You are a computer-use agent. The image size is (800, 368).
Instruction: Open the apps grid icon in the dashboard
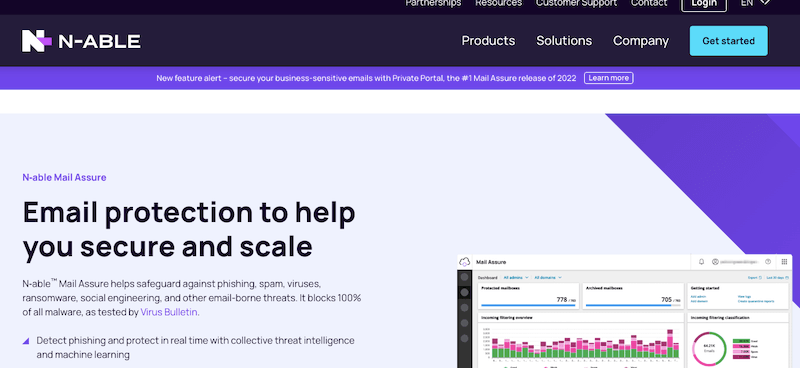[784, 262]
